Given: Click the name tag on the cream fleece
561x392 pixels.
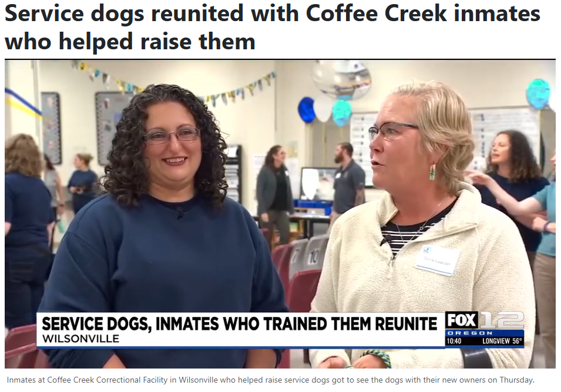Looking at the screenshot, I should coord(437,260).
